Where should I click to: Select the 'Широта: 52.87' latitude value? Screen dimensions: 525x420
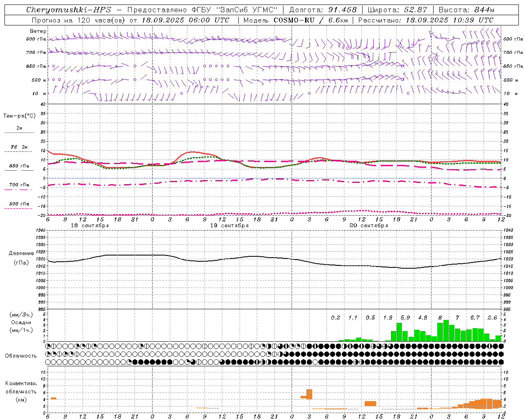tap(397, 10)
